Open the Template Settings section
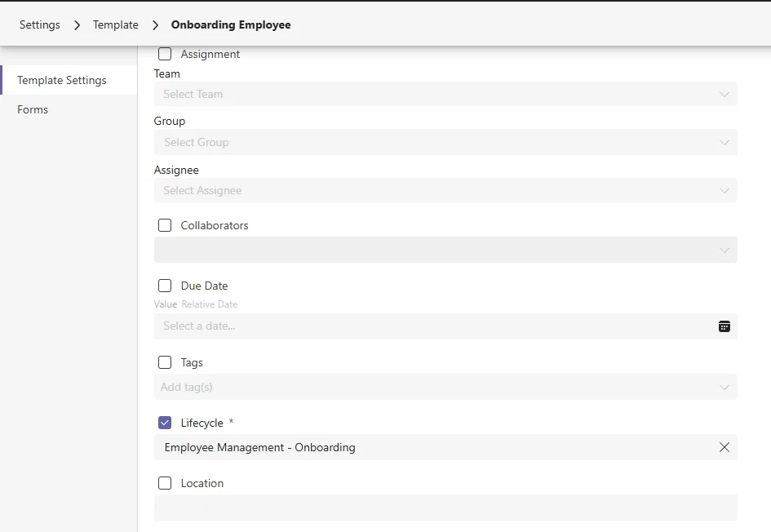The width and height of the screenshot is (771, 532). tap(69, 80)
